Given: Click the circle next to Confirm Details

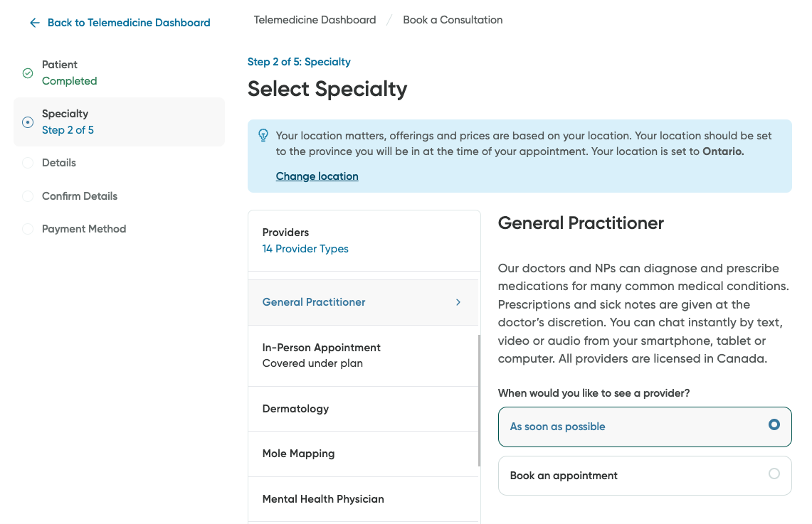Looking at the screenshot, I should point(27,196).
